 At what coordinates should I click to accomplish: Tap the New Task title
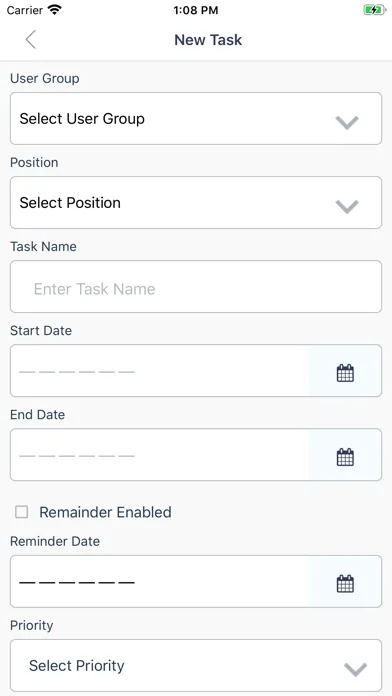click(x=208, y=40)
